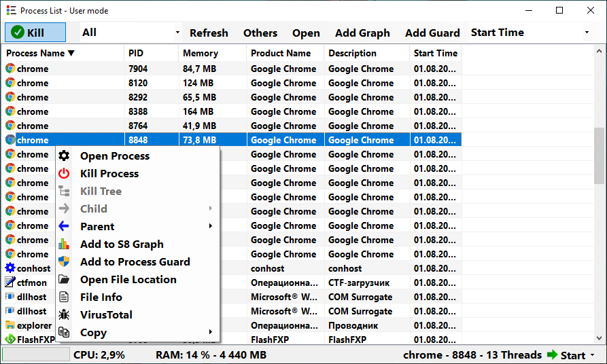Viewport: 607px width, 364px height.
Task: Click the PID column header
Action: [x=152, y=54]
